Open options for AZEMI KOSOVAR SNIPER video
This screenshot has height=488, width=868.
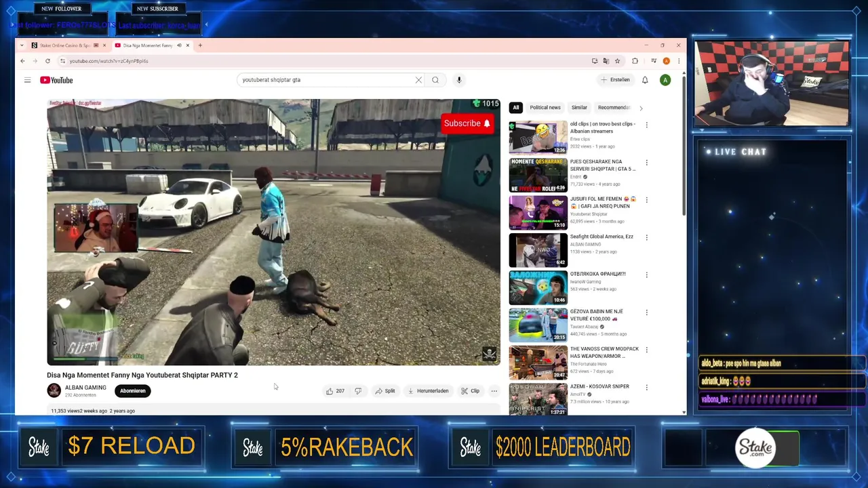[646, 387]
